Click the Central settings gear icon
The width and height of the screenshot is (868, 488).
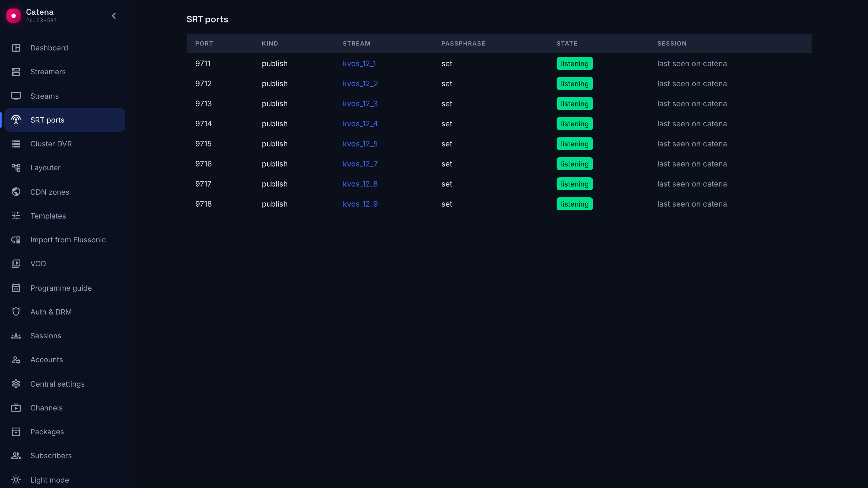pyautogui.click(x=16, y=384)
